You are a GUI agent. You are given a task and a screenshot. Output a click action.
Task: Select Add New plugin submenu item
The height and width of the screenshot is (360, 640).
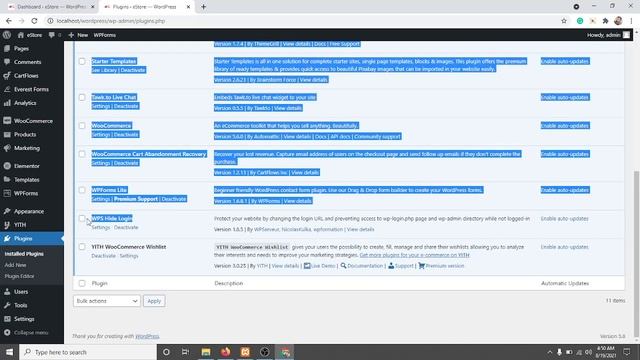[x=15, y=265]
